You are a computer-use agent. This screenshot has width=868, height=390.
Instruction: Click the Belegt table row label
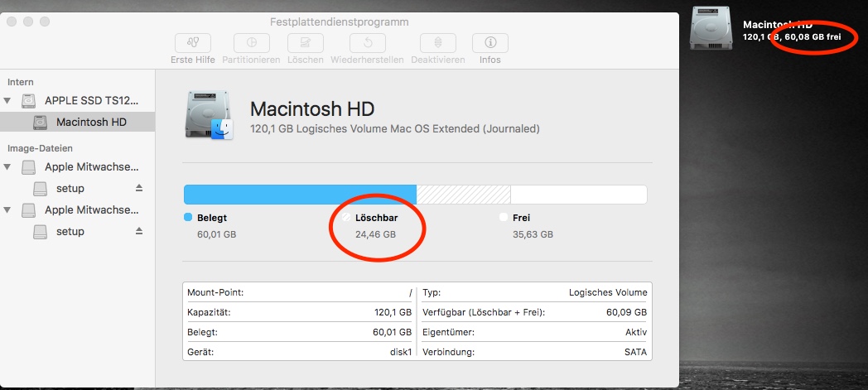click(x=203, y=332)
